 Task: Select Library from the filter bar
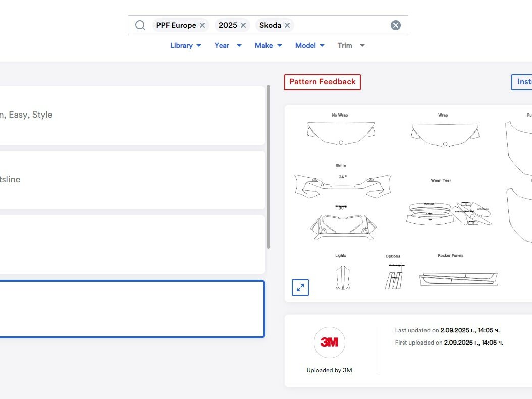[x=185, y=45]
